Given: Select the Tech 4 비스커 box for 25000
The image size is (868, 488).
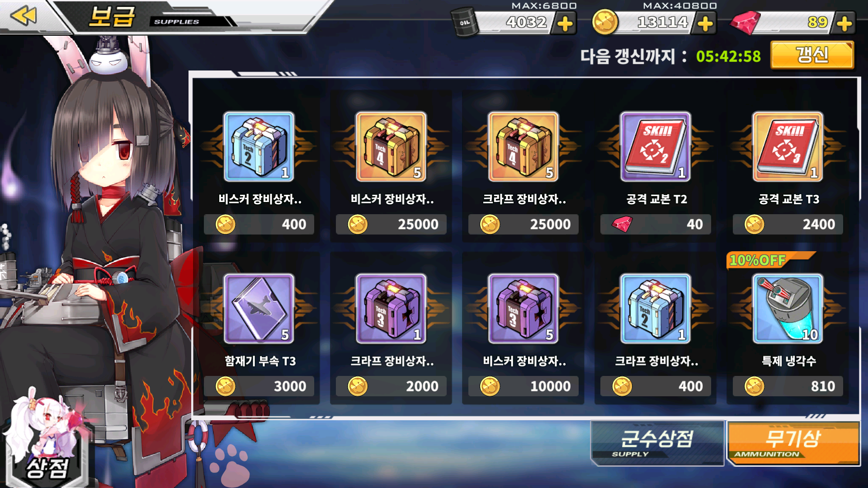Looking at the screenshot, I should coord(391,146).
